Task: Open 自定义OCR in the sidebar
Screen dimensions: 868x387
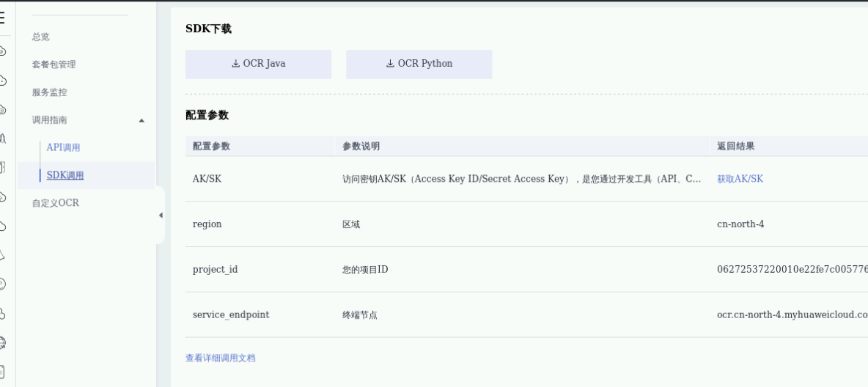Action: [56, 202]
